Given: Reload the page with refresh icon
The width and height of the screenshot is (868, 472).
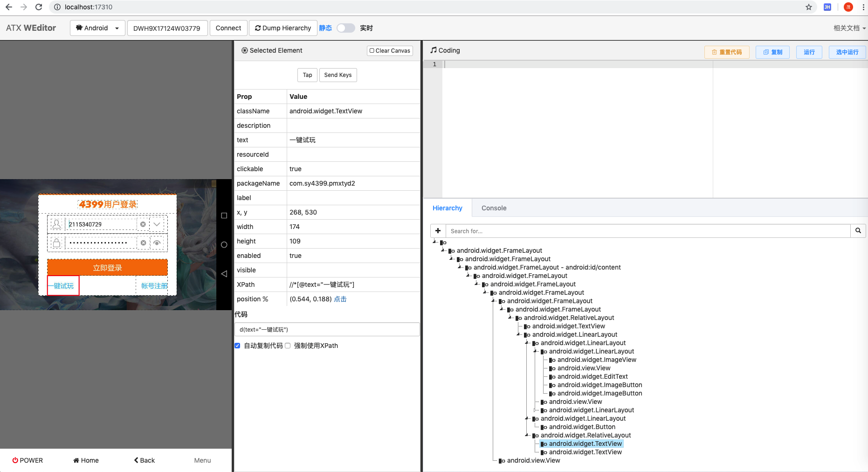Looking at the screenshot, I should 39,7.
